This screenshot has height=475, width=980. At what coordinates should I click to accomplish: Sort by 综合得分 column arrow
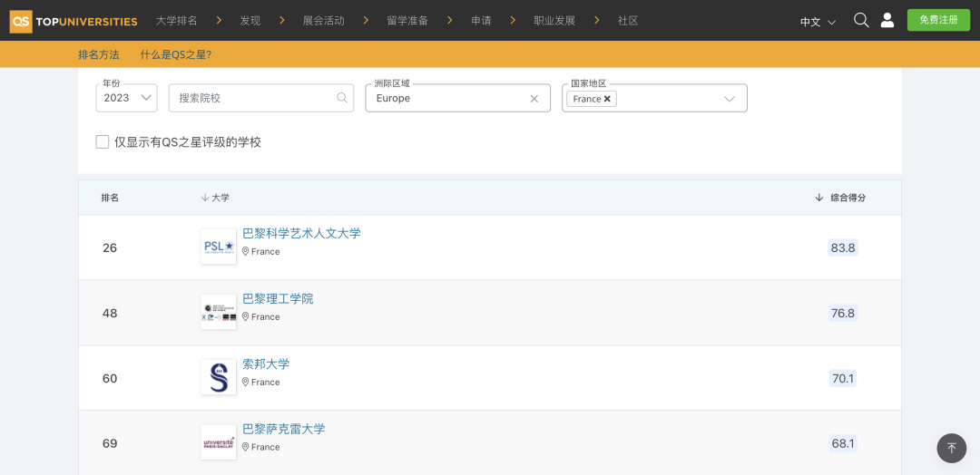pos(818,198)
